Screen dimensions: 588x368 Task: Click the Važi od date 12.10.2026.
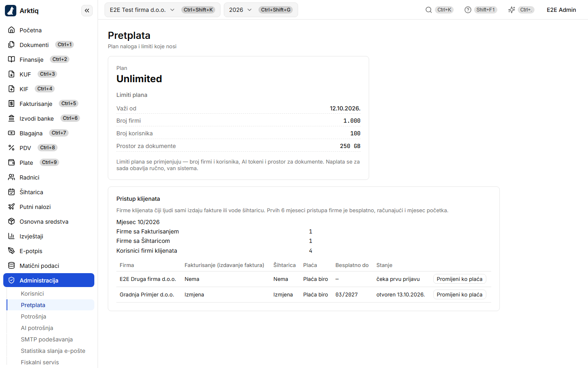(x=345, y=108)
